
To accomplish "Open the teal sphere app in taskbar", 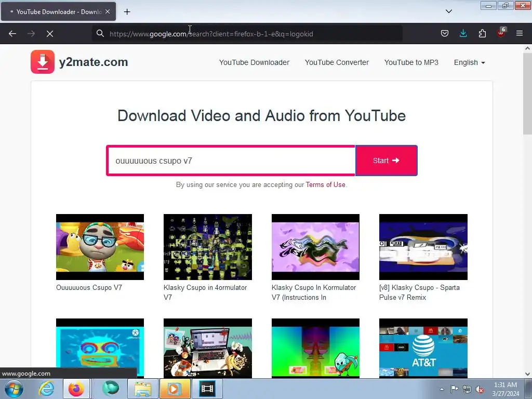I will tap(110, 389).
